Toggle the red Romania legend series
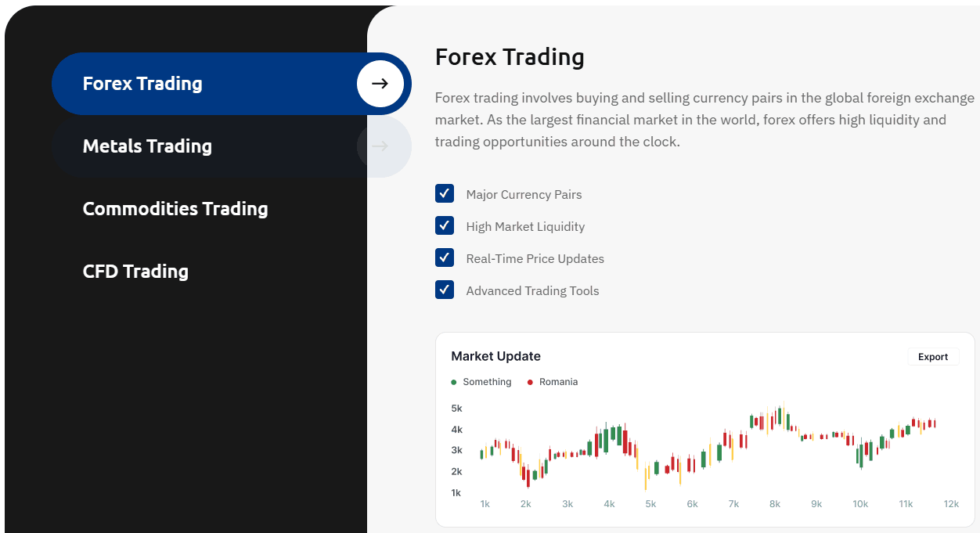Viewport: 980px width, 533px height. (553, 382)
